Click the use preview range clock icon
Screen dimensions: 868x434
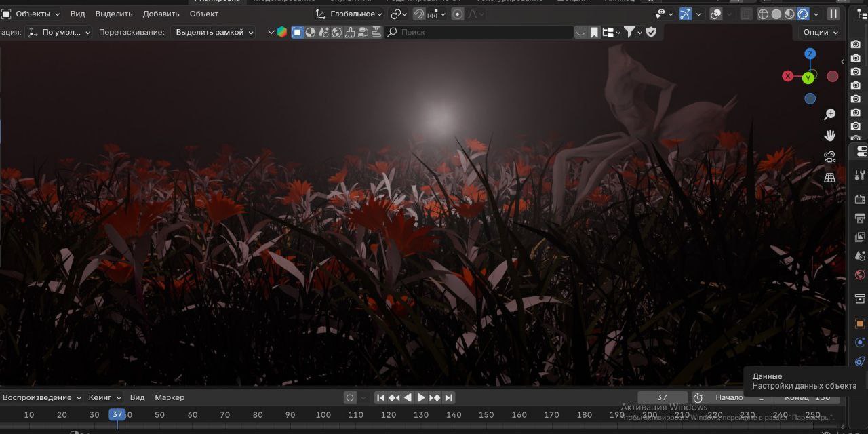coord(698,397)
